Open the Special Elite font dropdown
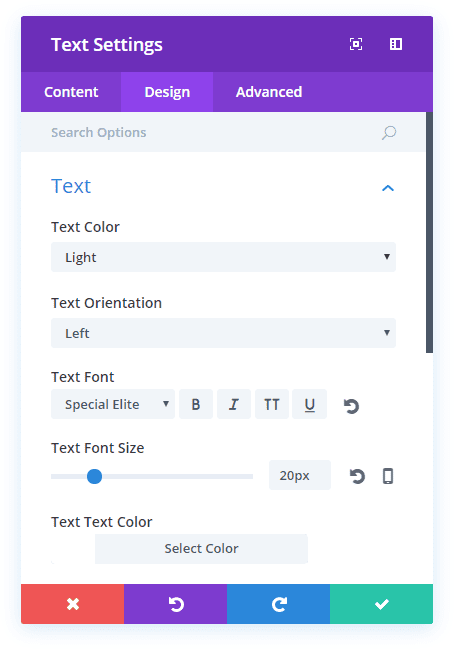The image size is (454, 649). click(113, 404)
